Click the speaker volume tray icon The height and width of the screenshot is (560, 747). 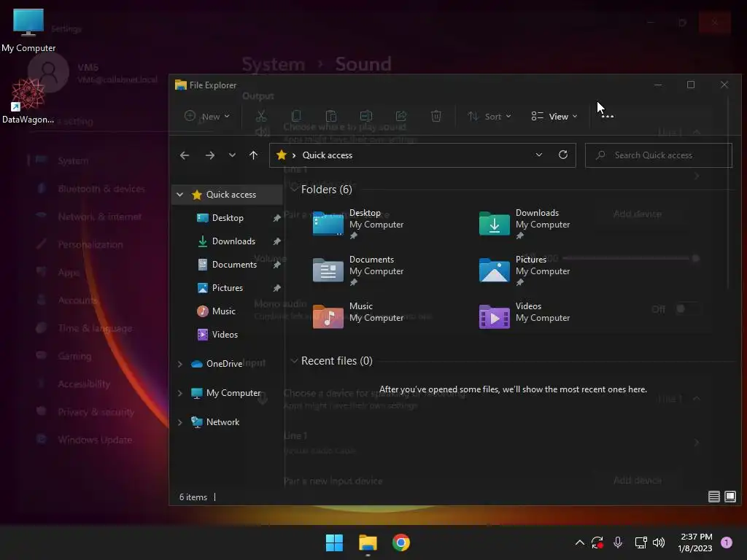tap(659, 542)
